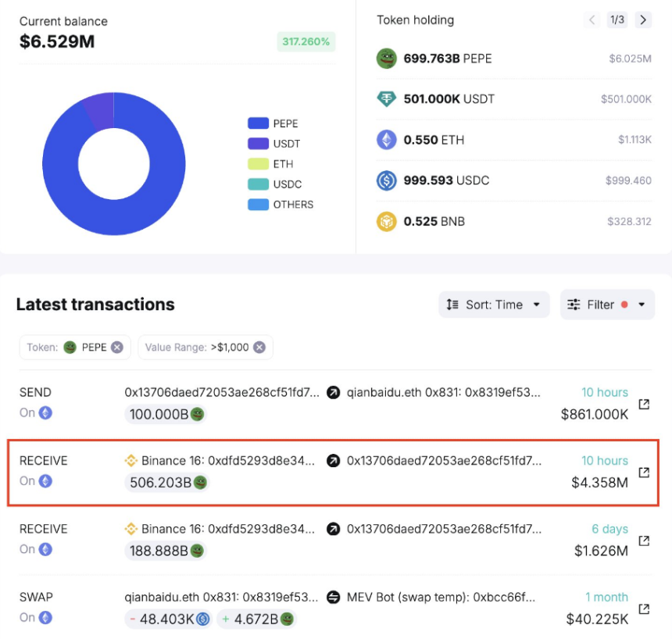672x639 pixels.
Task: Open external link for the SEND transaction
Action: 644,404
